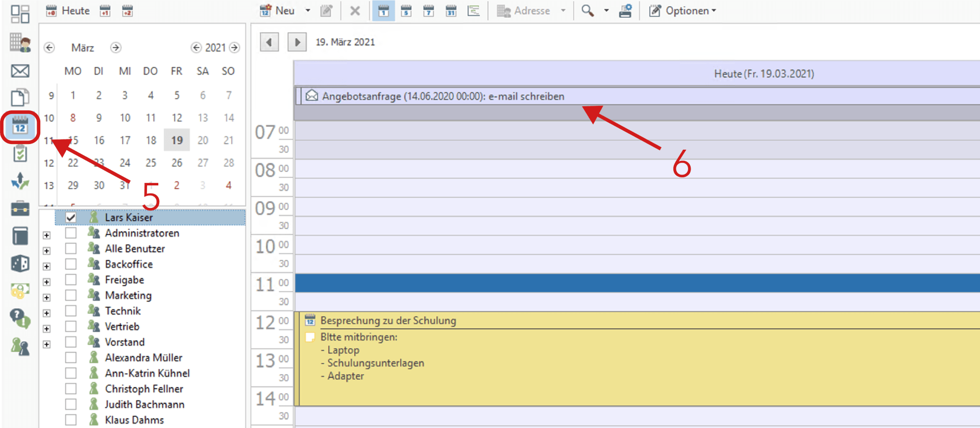Open the Besprechung zu der Schulung appointment
Viewport: 980px width, 428px height.
388,321
